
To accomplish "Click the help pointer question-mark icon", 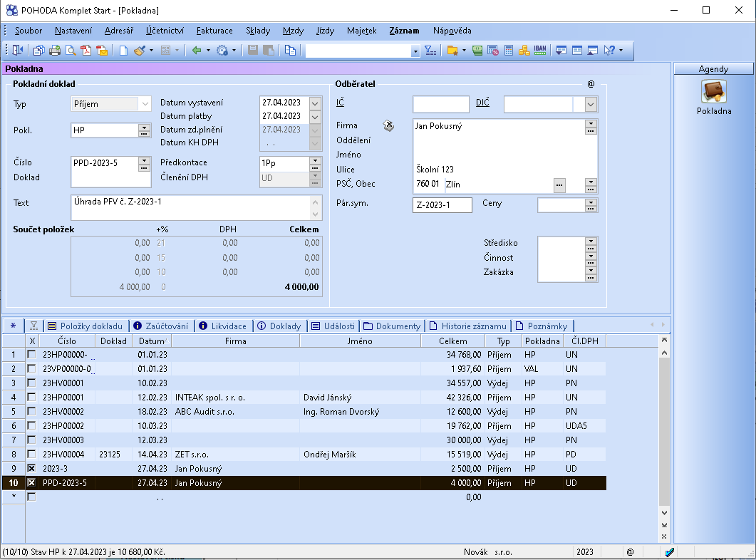I will (609, 50).
